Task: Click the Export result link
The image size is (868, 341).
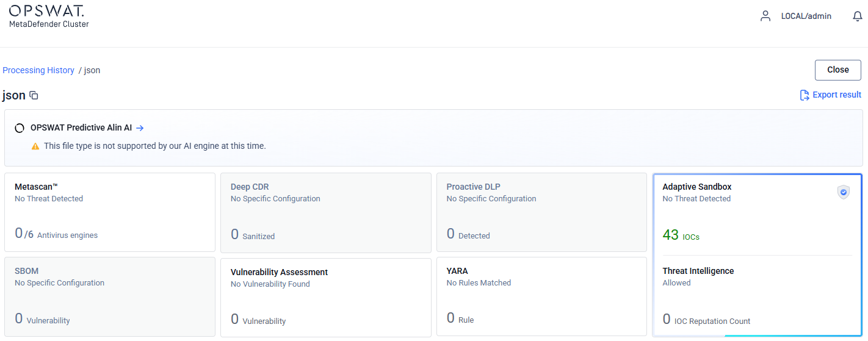Action: [x=836, y=95]
